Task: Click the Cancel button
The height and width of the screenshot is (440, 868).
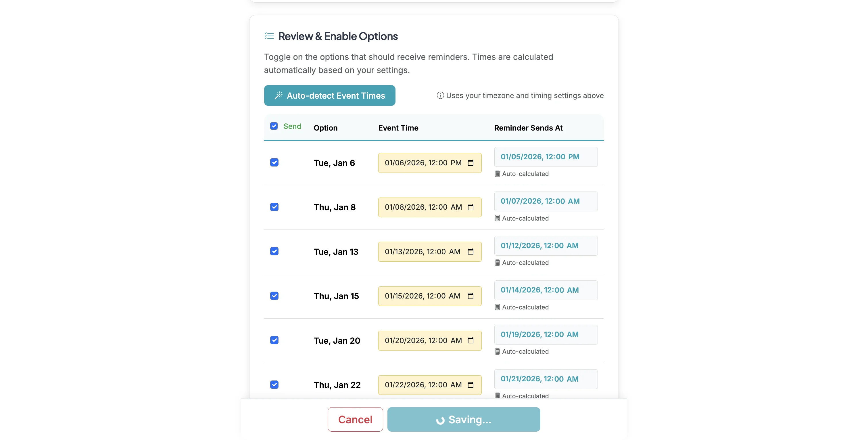Action: 355,420
